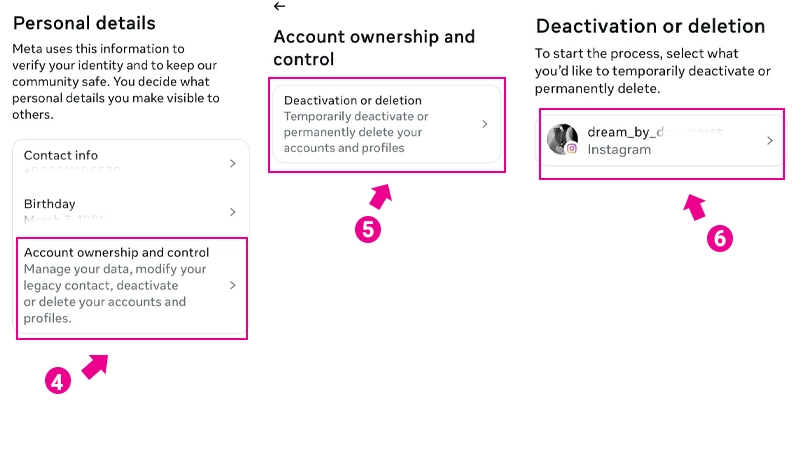Open chevron for Account ownership and control
800x450 pixels.
pos(232,285)
